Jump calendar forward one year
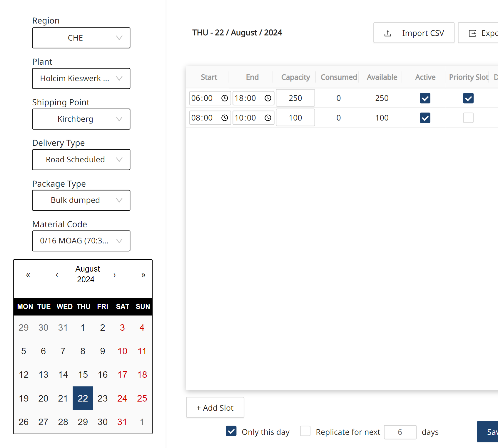This screenshot has width=498, height=448. 143,275
